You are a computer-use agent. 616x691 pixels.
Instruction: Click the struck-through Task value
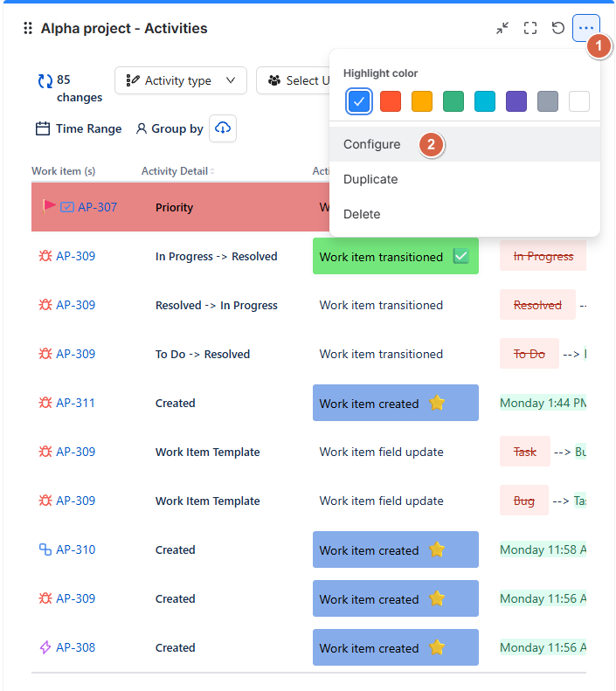coord(525,452)
